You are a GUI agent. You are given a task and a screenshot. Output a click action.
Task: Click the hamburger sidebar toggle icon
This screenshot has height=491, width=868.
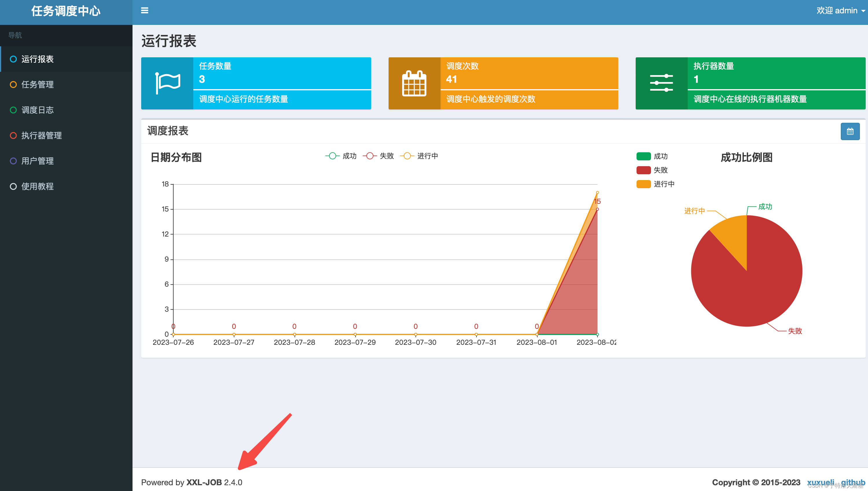click(x=145, y=10)
